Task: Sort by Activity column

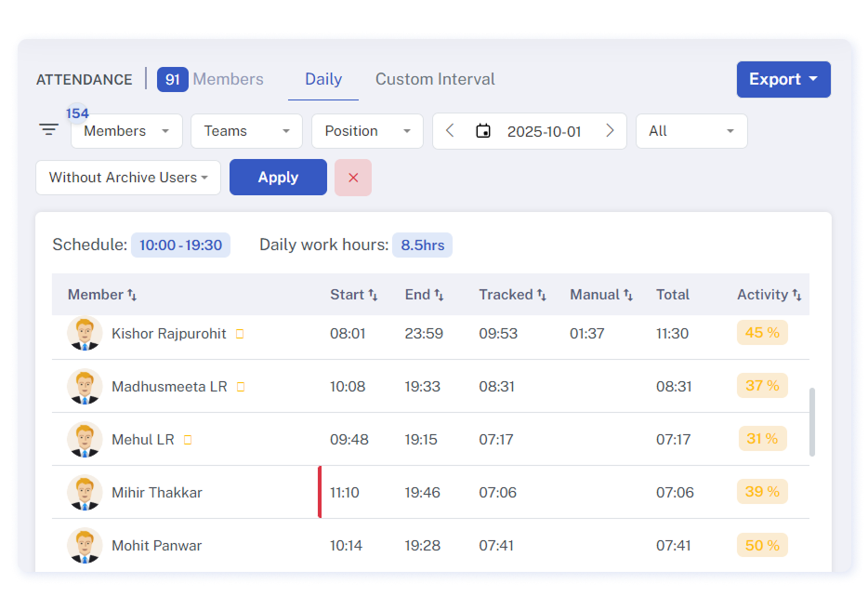Action: [x=796, y=295]
